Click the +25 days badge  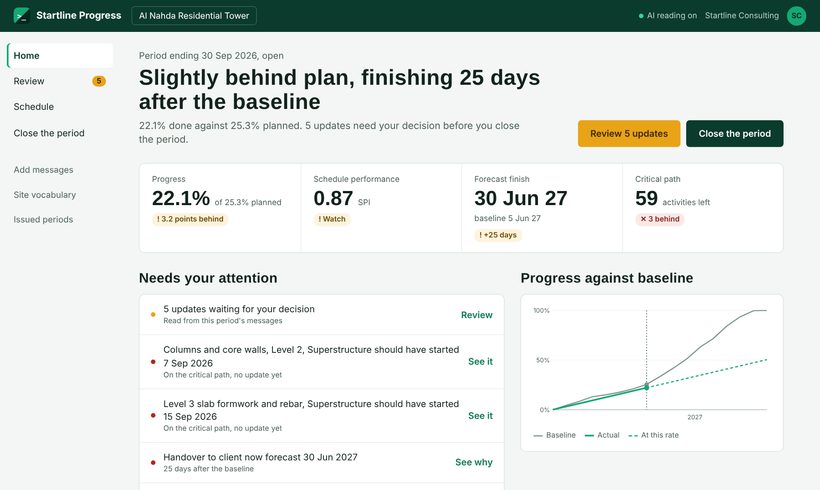click(x=498, y=235)
